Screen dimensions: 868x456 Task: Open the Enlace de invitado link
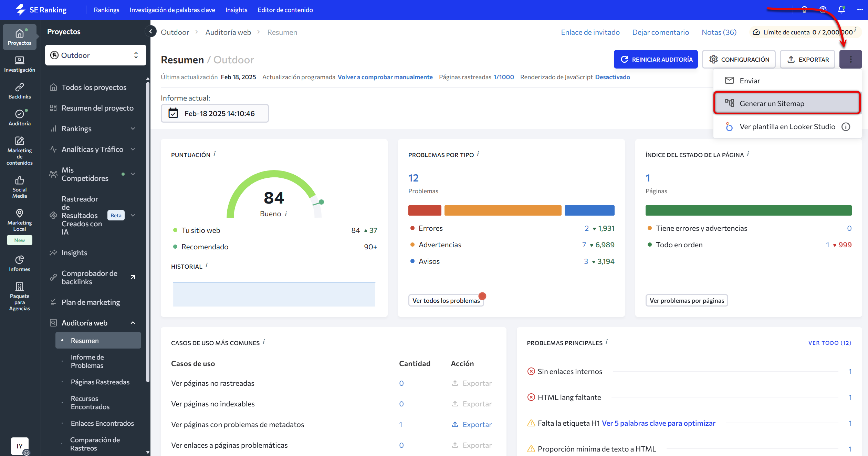pyautogui.click(x=590, y=32)
